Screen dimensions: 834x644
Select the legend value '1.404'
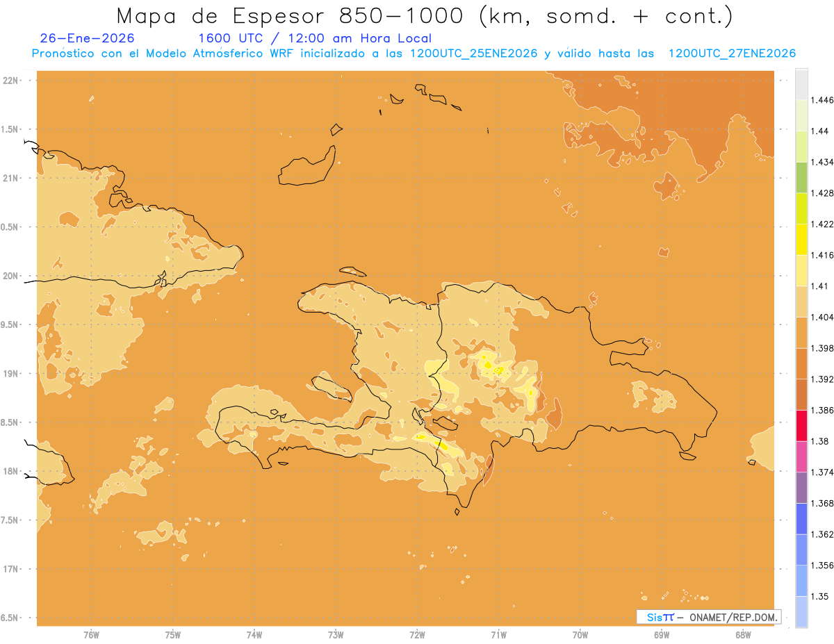click(x=823, y=317)
